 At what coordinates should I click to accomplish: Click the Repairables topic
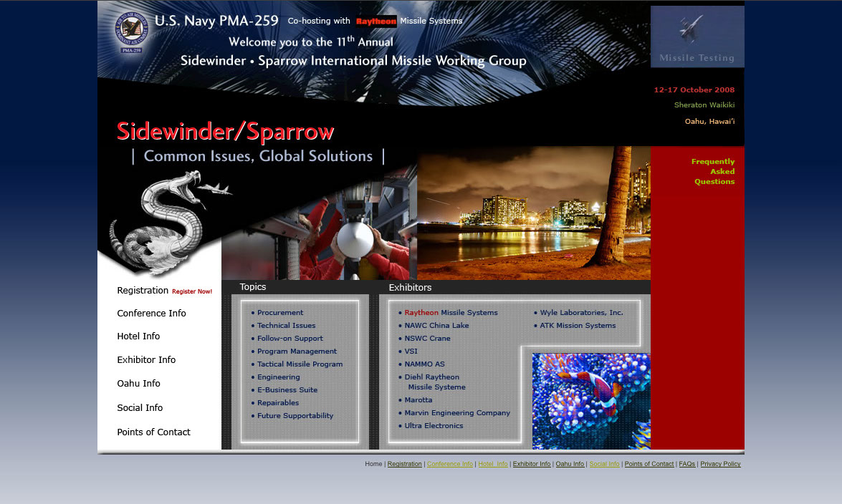point(278,402)
